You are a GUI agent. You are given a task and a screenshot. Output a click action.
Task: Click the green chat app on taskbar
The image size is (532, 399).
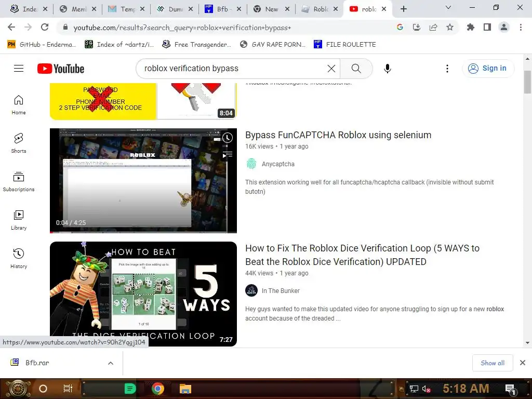(x=130, y=389)
